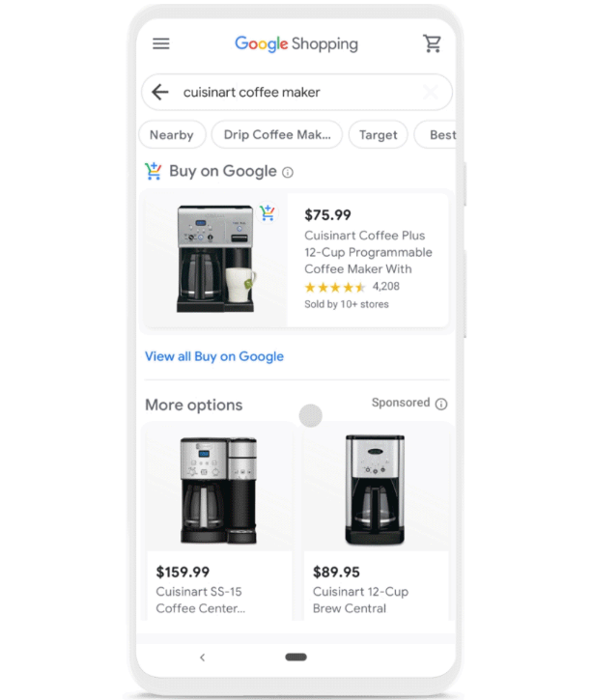592x700 pixels.
Task: Click the cuisinart coffee maker search field
Action: (x=296, y=93)
